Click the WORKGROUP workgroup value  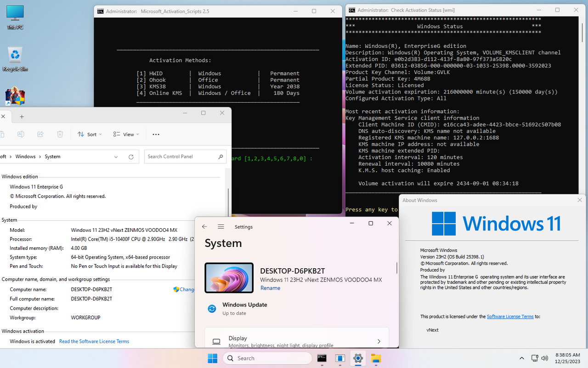pos(85,317)
